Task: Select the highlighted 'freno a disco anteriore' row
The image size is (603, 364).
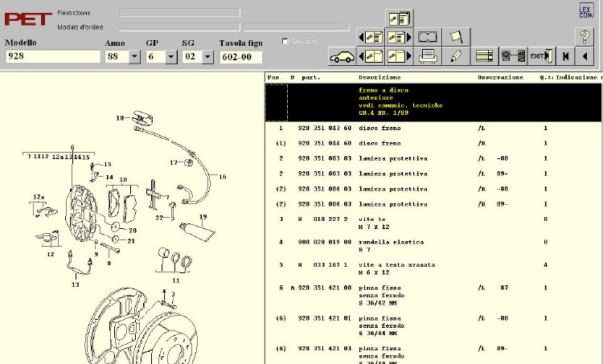Action: 433,102
